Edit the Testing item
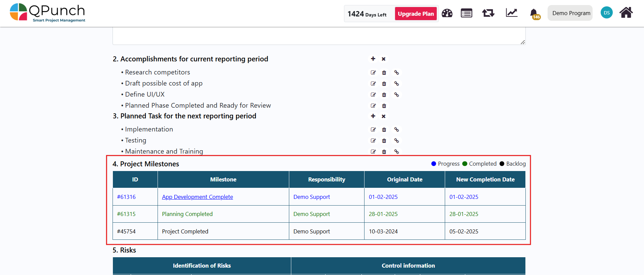This screenshot has height=275, width=644. pos(373,141)
